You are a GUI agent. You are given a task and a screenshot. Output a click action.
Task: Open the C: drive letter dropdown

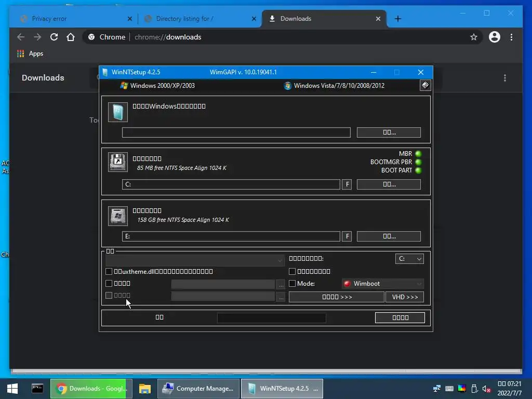coord(409,259)
